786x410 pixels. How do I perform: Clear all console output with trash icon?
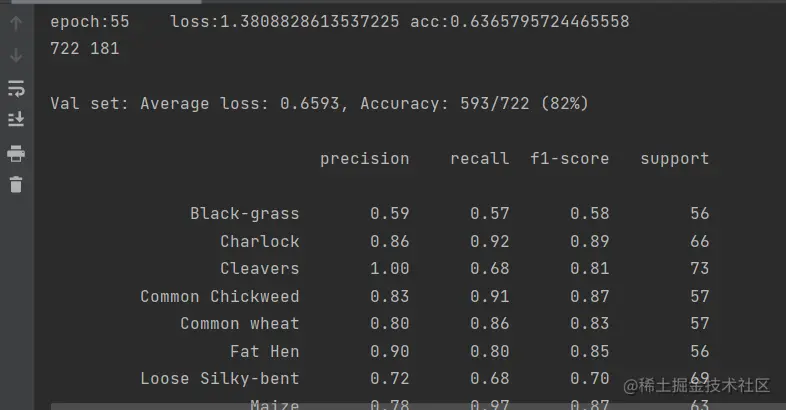[x=16, y=184]
